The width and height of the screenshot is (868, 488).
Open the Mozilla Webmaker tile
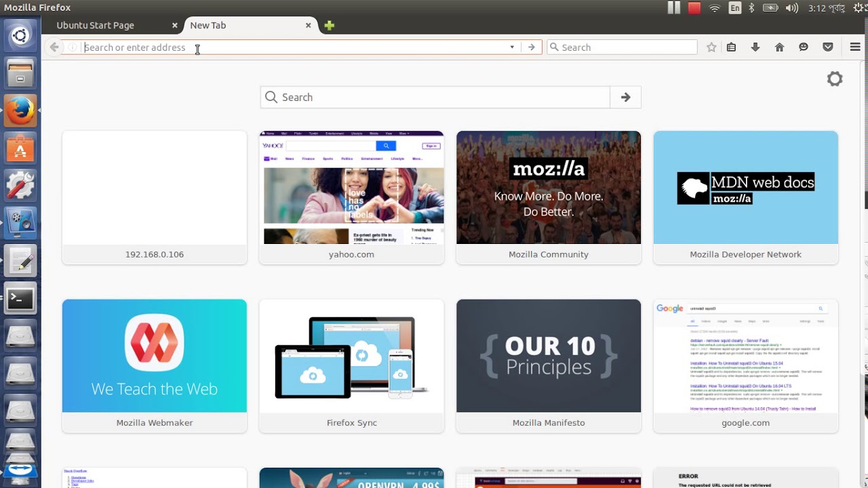click(155, 365)
